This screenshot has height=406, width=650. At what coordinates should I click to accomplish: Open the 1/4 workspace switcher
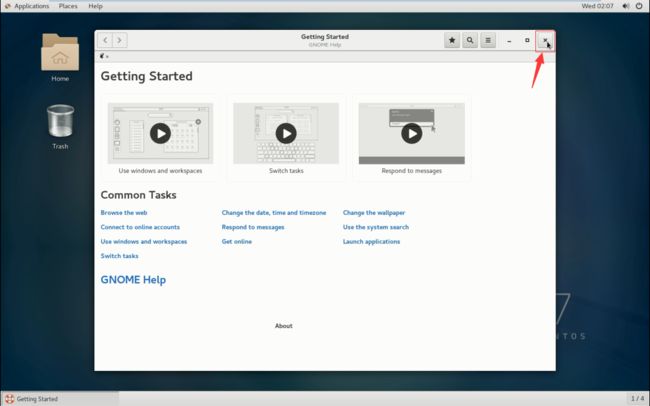click(x=638, y=399)
